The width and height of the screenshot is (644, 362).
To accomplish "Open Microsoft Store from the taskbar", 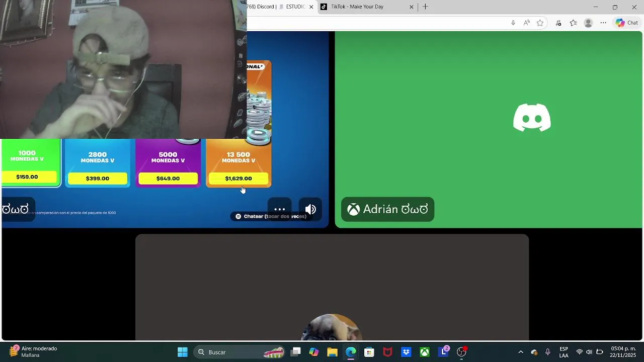I will click(369, 352).
